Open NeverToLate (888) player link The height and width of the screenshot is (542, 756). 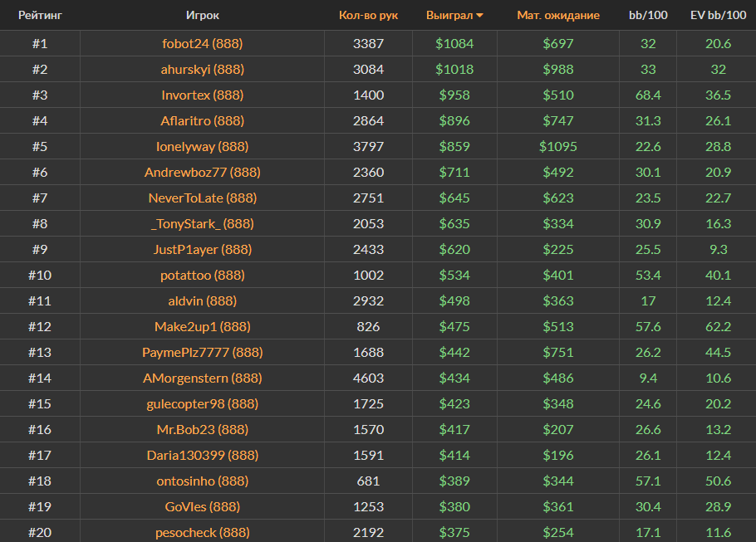[202, 198]
